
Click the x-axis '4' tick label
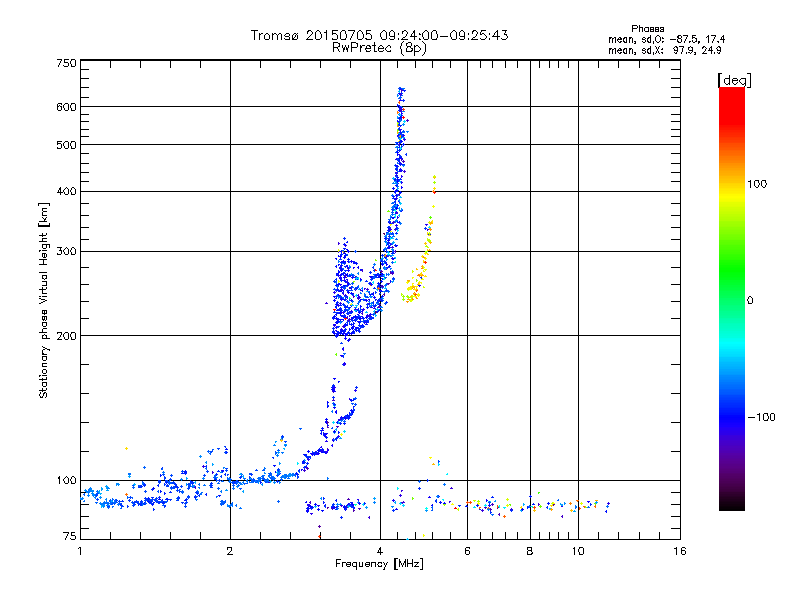pos(380,551)
